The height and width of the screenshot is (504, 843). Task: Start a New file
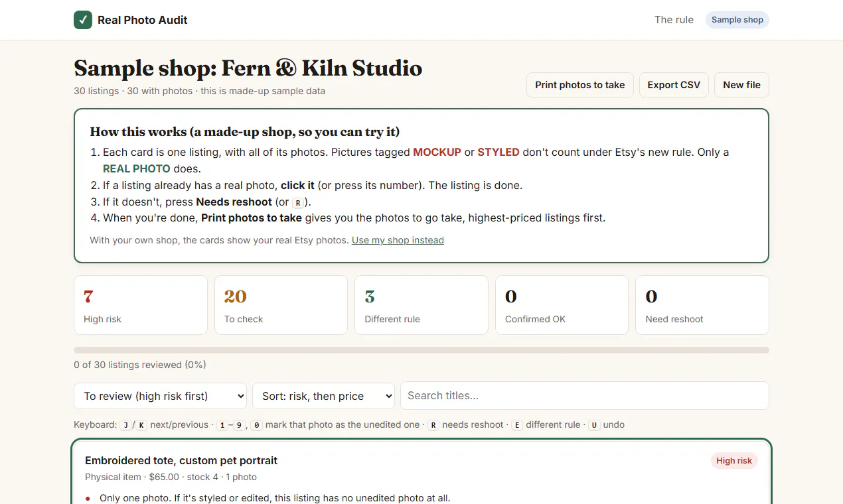click(741, 85)
